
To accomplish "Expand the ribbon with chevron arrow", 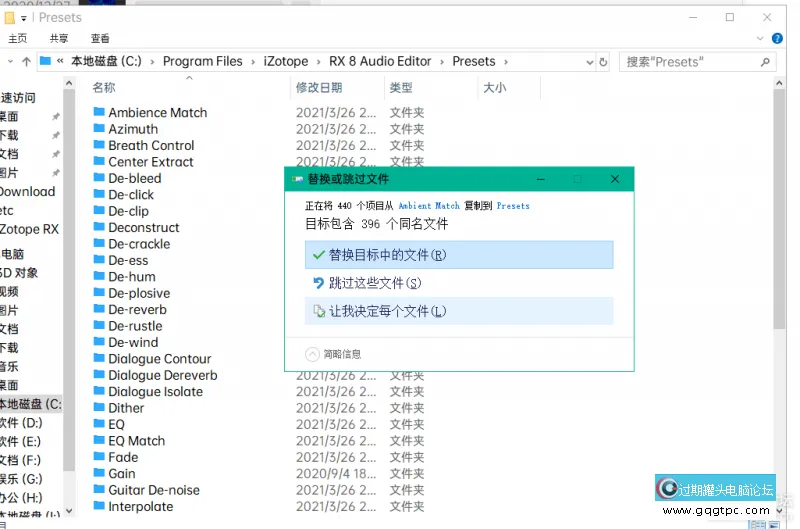I will tap(760, 38).
